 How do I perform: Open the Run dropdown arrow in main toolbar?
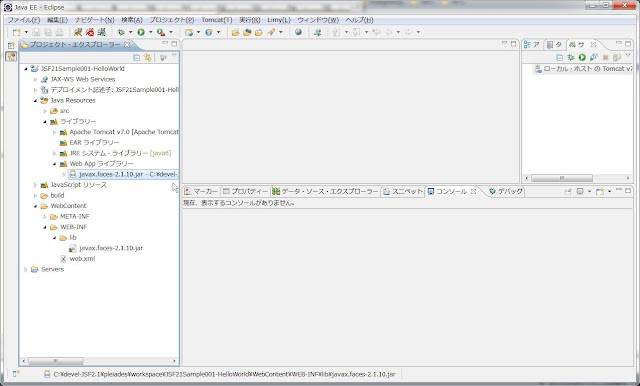pos(151,32)
